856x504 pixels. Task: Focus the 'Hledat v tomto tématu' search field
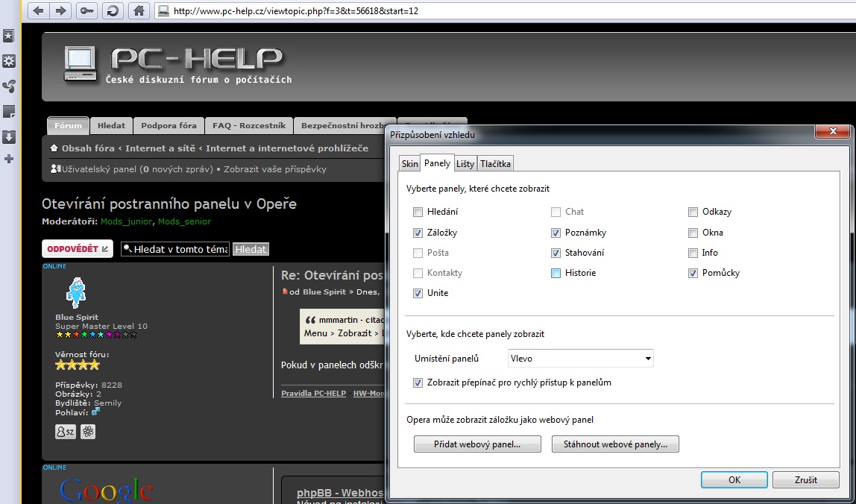175,250
